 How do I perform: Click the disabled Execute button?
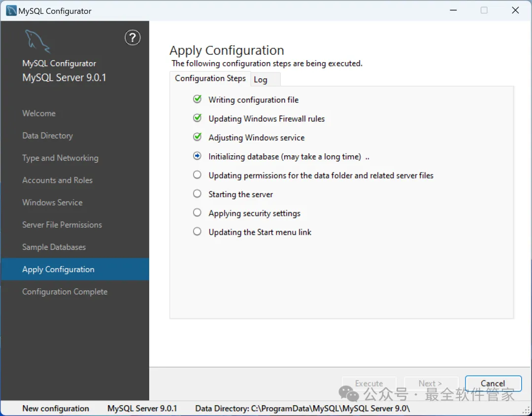click(369, 383)
